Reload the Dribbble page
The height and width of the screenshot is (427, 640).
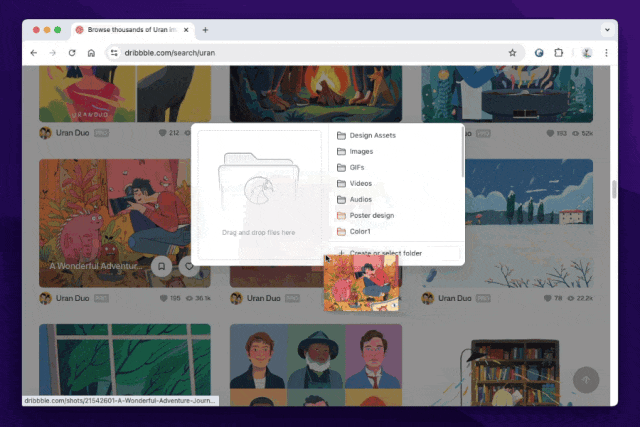[x=72, y=53]
